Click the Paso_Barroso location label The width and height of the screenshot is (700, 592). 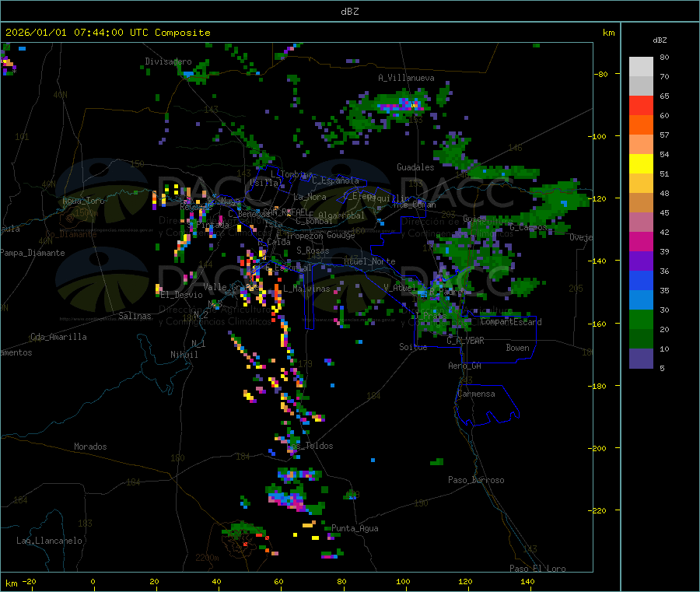pyautogui.click(x=476, y=480)
